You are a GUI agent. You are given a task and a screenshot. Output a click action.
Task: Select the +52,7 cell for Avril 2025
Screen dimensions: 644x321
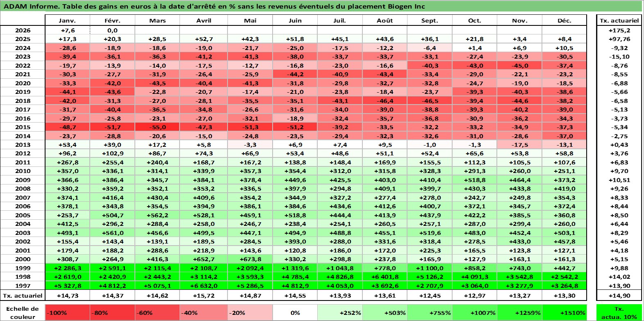coord(204,39)
